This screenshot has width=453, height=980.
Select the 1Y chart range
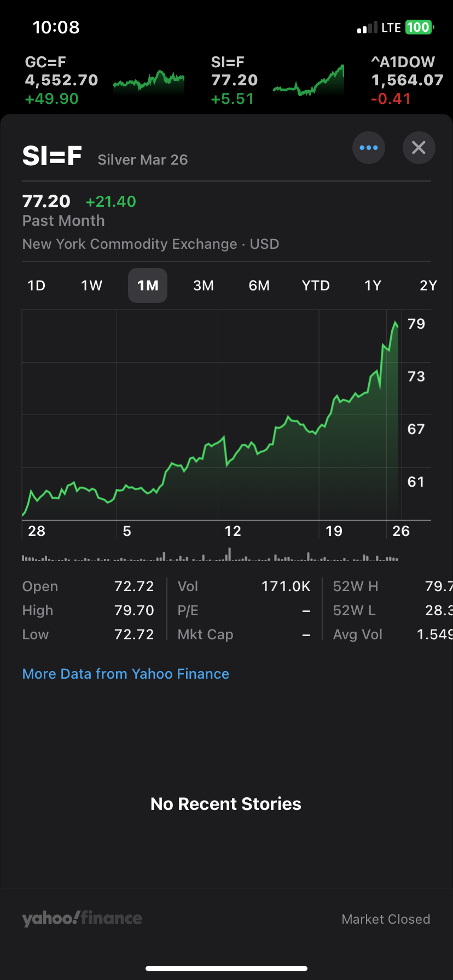pos(373,285)
